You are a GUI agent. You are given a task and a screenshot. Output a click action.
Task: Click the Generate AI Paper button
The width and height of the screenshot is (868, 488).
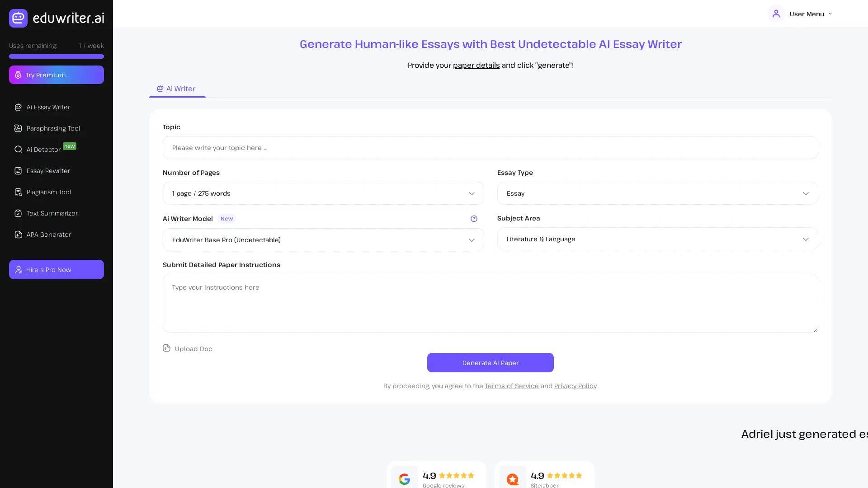pyautogui.click(x=490, y=362)
